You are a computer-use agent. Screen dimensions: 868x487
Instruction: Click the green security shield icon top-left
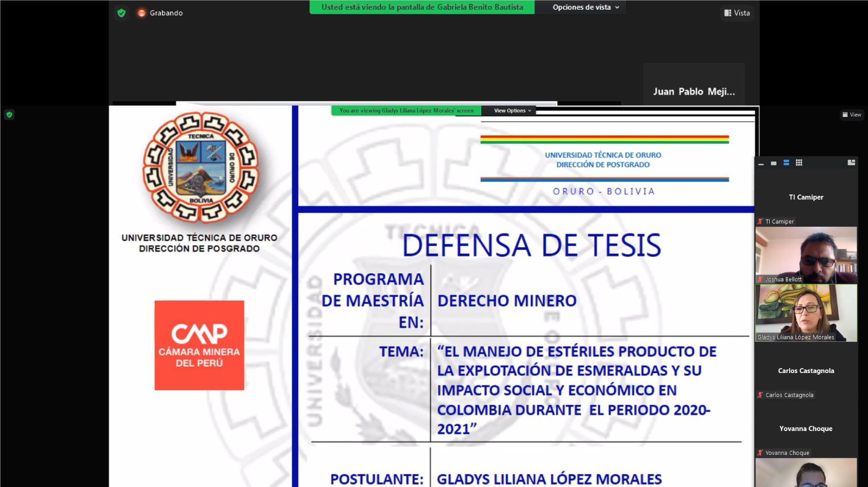click(121, 13)
